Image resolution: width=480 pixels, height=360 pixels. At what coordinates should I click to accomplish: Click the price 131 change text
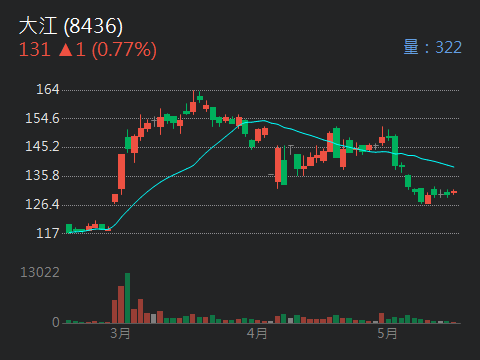click(x=88, y=50)
